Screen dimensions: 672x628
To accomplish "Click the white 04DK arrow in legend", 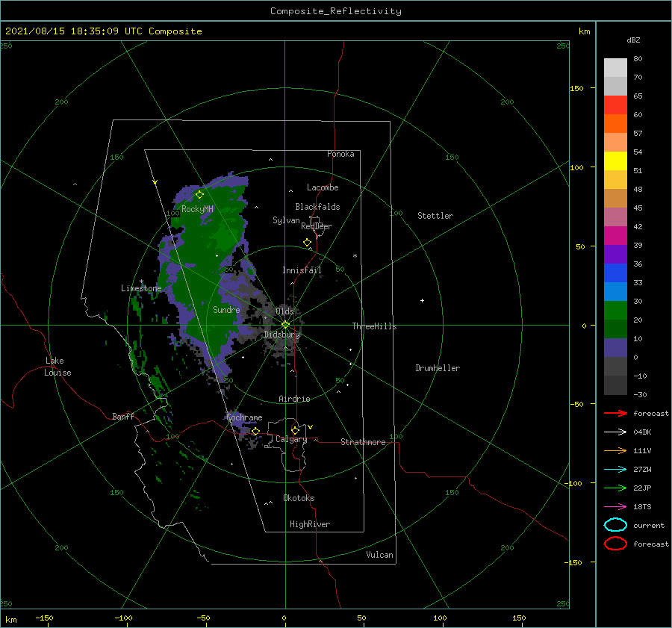I will 615,432.
